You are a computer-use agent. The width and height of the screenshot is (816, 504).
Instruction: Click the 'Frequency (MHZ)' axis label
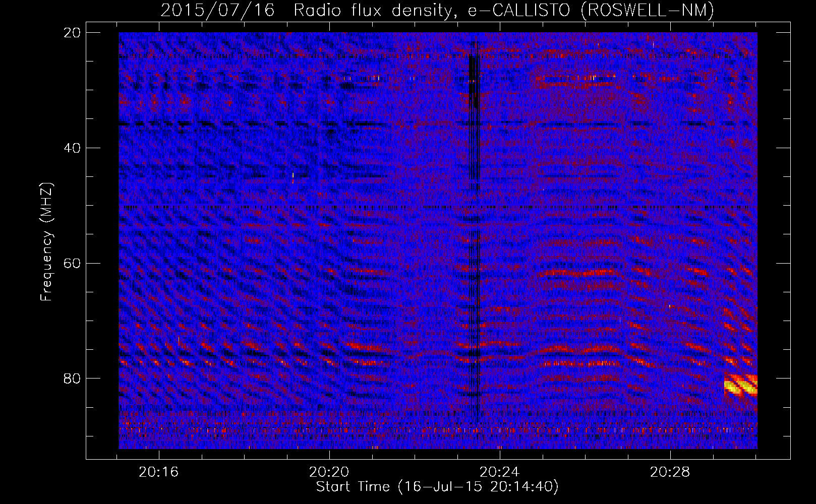[x=46, y=241]
